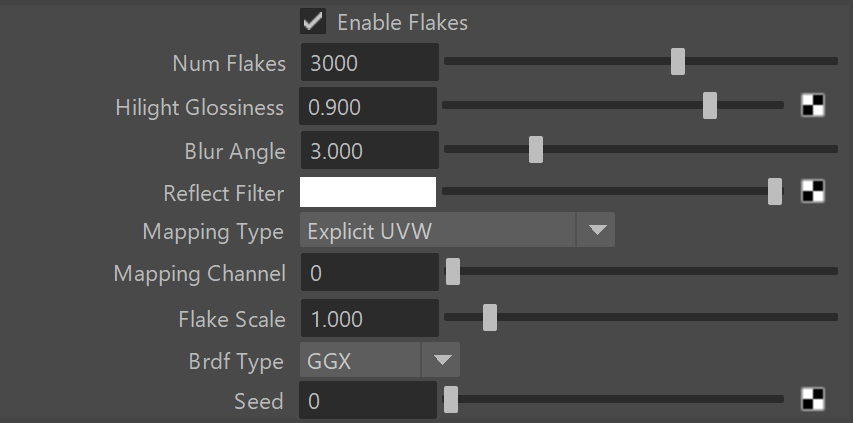Click the Blur Angle value field
The height and width of the screenshot is (423, 853).
(x=370, y=150)
